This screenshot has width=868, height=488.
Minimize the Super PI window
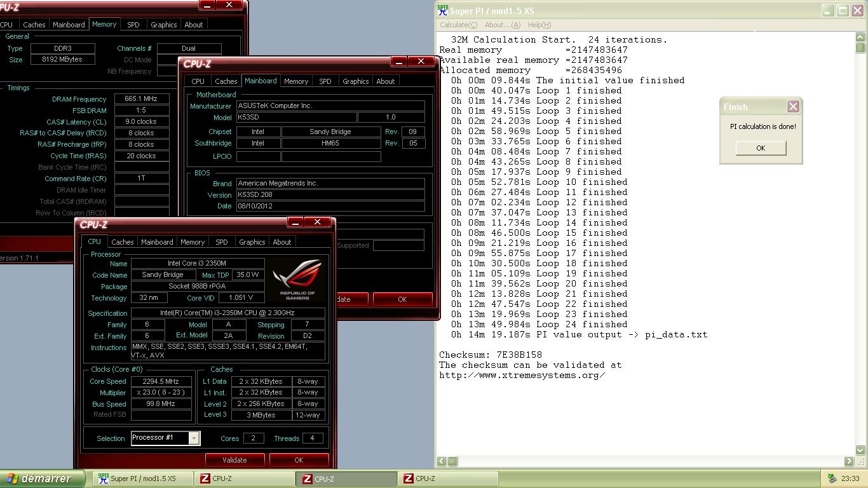tap(827, 10)
